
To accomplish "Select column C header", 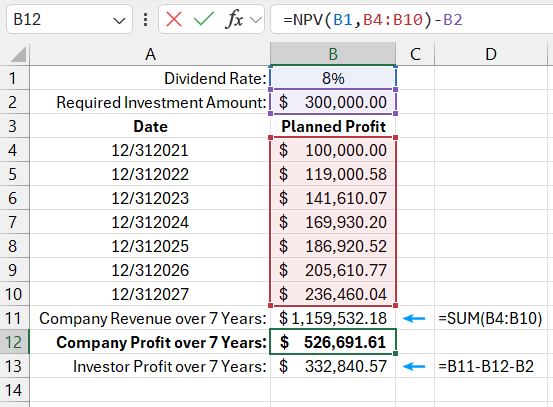I will (x=415, y=54).
